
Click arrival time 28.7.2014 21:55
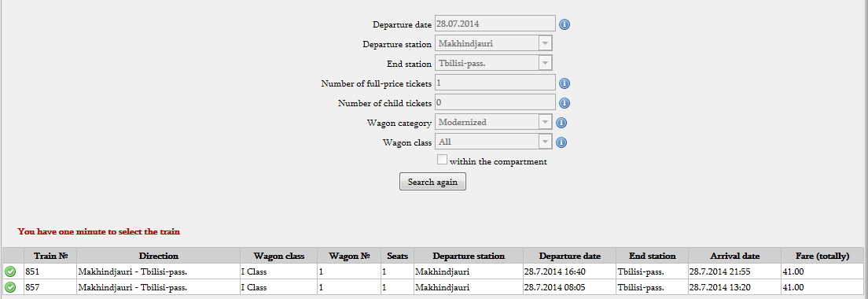[x=734, y=272]
